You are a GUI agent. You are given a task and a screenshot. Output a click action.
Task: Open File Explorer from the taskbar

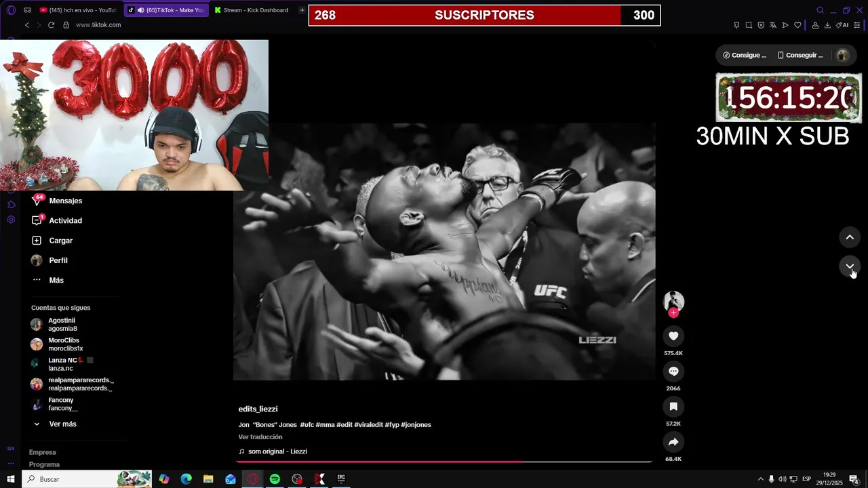(208, 479)
